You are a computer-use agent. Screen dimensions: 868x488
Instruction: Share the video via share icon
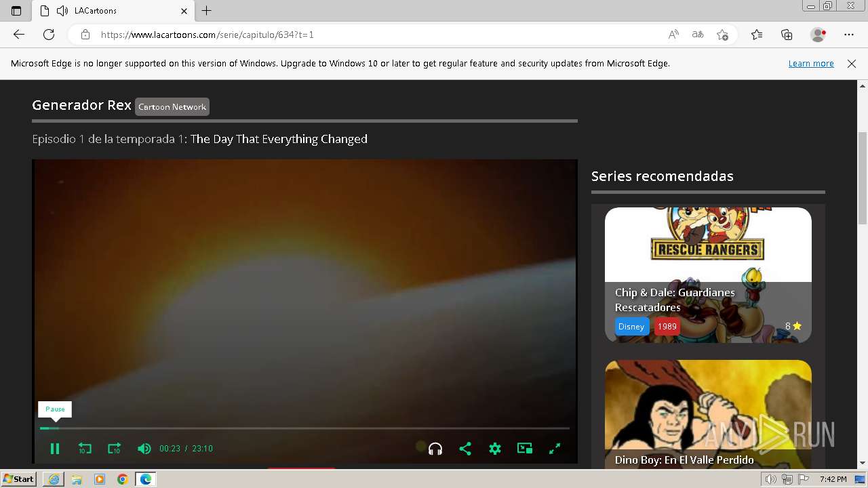pyautogui.click(x=465, y=449)
